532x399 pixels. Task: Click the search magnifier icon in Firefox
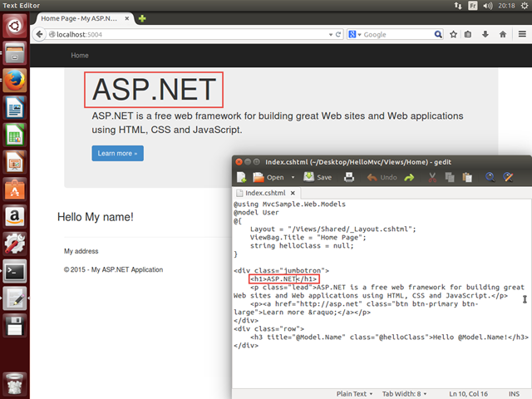tap(438, 34)
